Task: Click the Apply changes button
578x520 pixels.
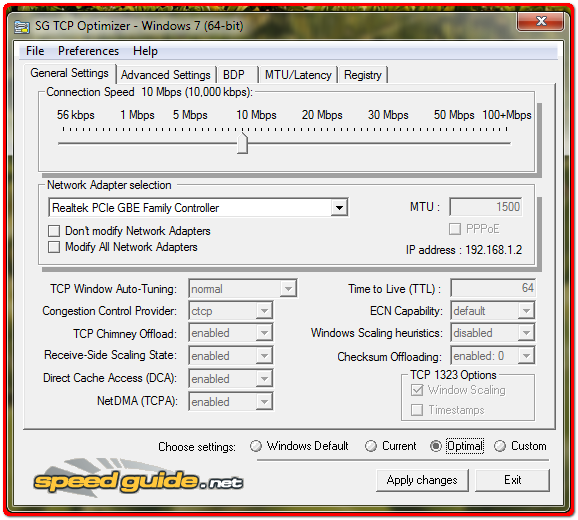Action: (x=422, y=480)
